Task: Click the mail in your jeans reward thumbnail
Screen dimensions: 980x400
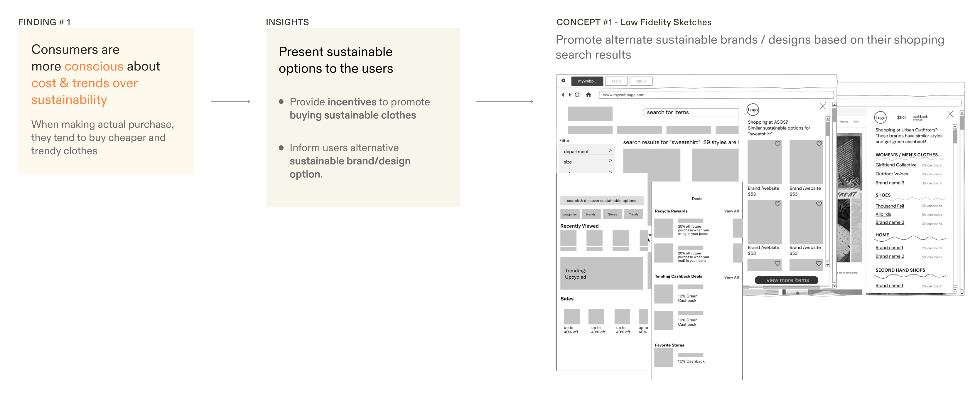Action: pyautogui.click(x=664, y=253)
